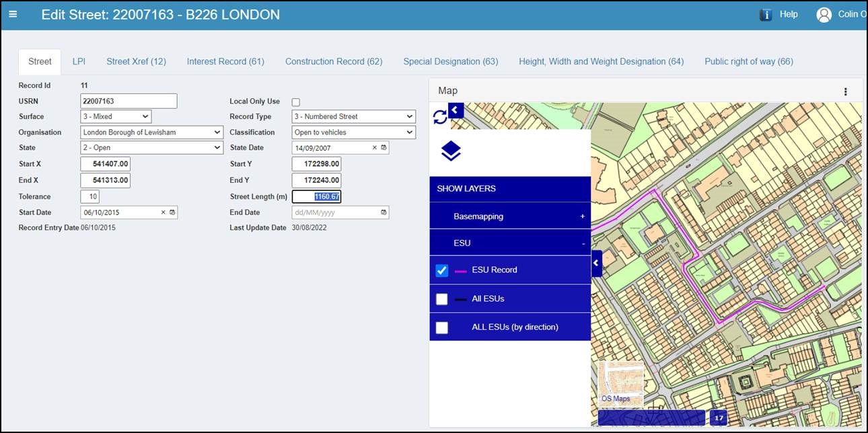Viewport: 868px width, 433px height.
Task: Click the Start X field
Action: pos(105,164)
